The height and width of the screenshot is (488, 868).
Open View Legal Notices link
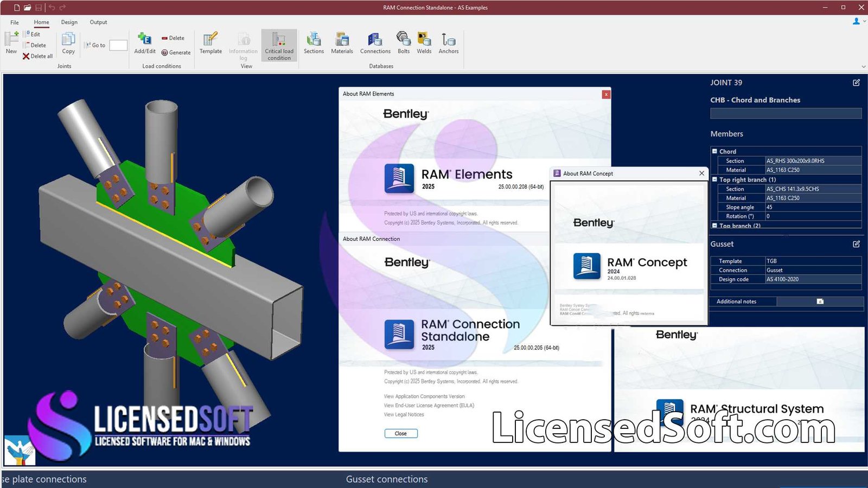[404, 415]
